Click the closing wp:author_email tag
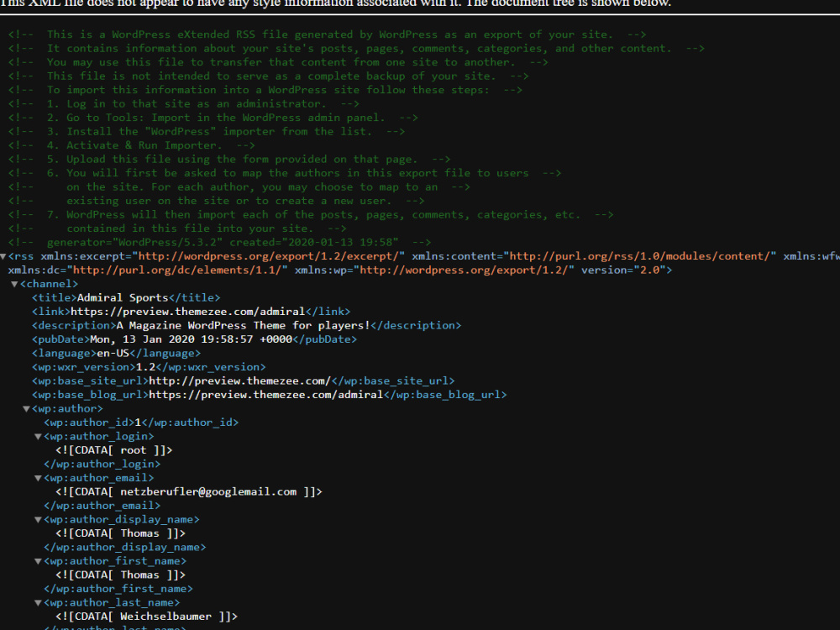Screen dimensions: 840x630 [x=102, y=507]
